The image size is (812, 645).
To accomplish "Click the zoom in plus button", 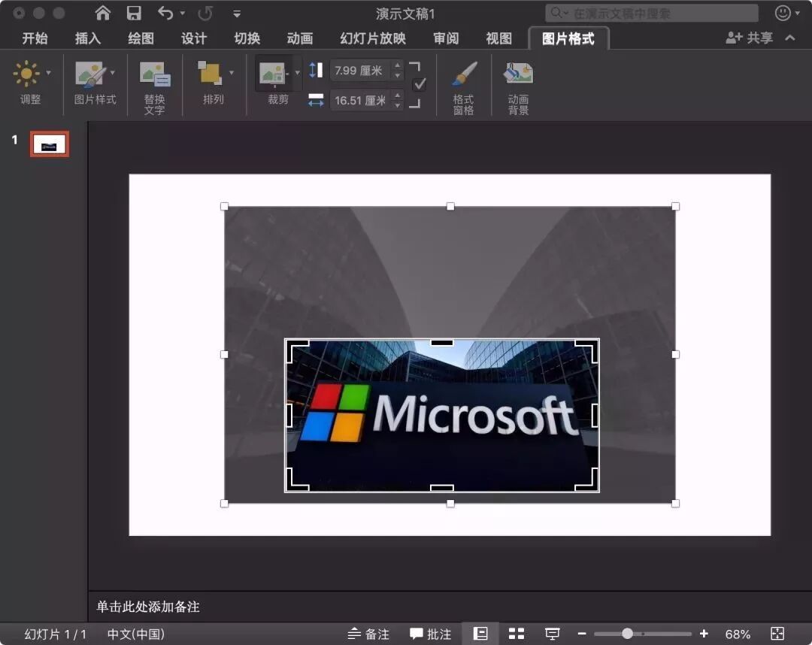I will coord(704,634).
